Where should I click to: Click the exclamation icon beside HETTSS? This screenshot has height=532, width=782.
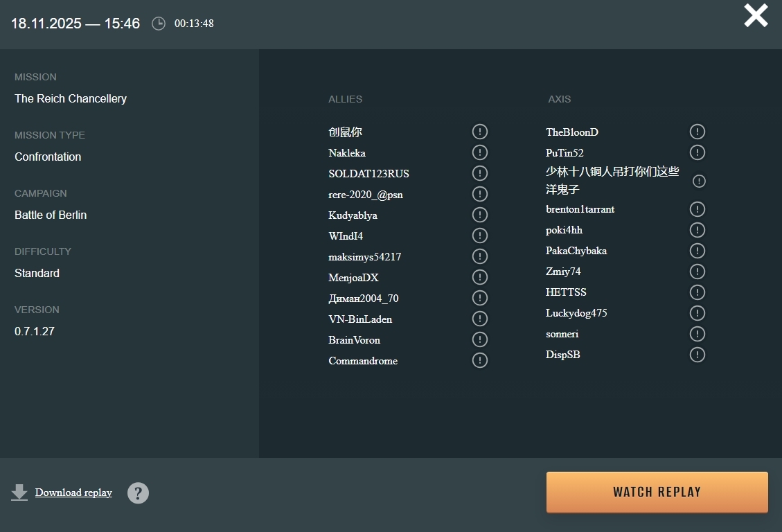click(x=697, y=292)
